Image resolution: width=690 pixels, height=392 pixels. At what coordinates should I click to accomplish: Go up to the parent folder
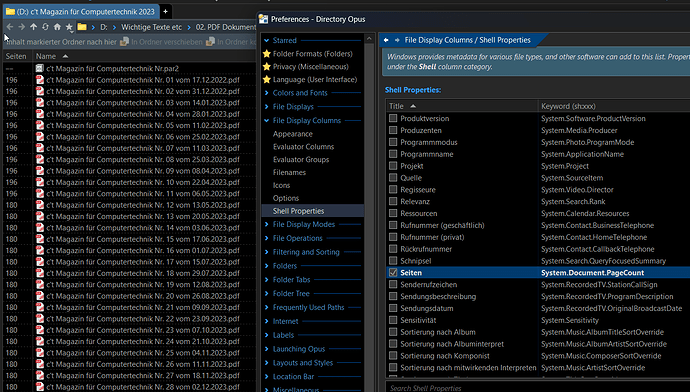click(x=33, y=27)
